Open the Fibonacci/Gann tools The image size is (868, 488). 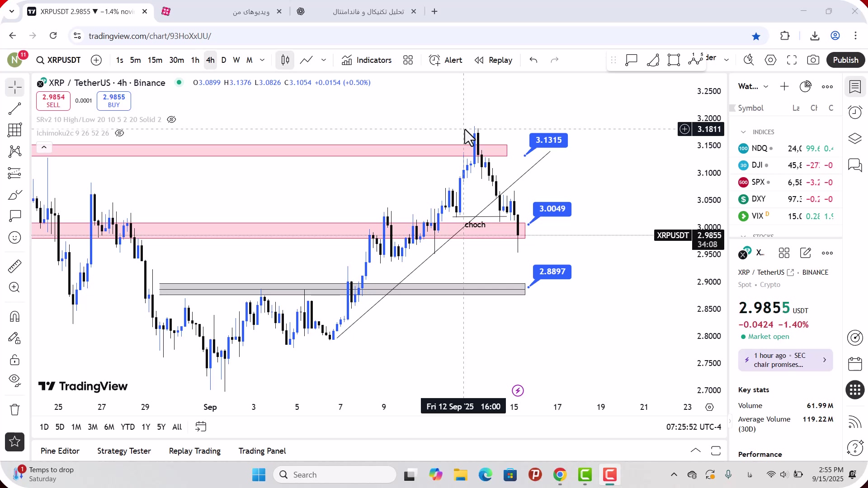point(14,130)
